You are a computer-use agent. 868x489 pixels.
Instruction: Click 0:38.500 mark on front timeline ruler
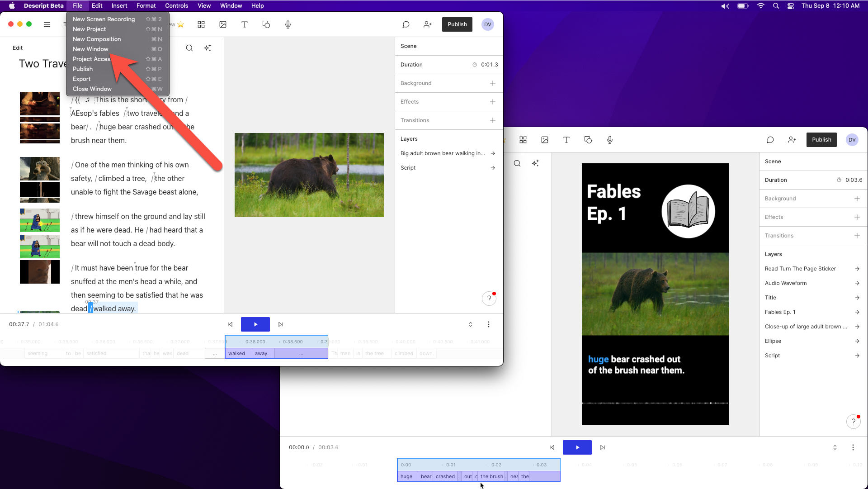tap(292, 342)
